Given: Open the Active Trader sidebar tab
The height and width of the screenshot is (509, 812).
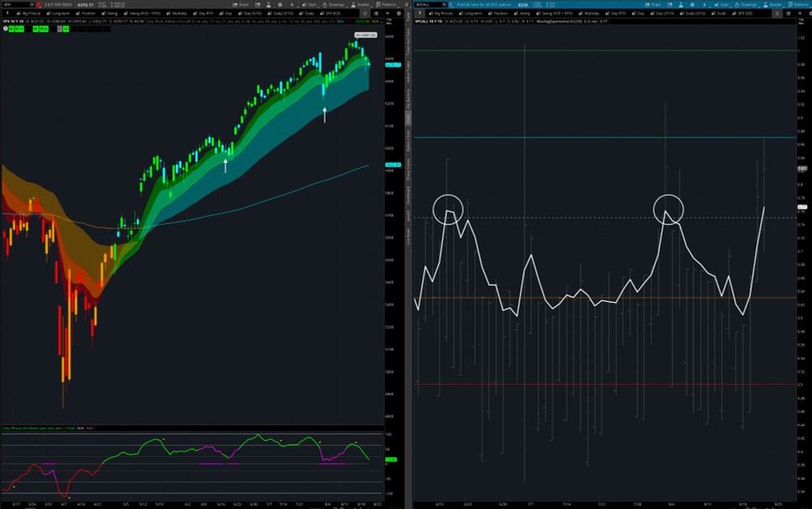Looking at the screenshot, I should point(408,71).
